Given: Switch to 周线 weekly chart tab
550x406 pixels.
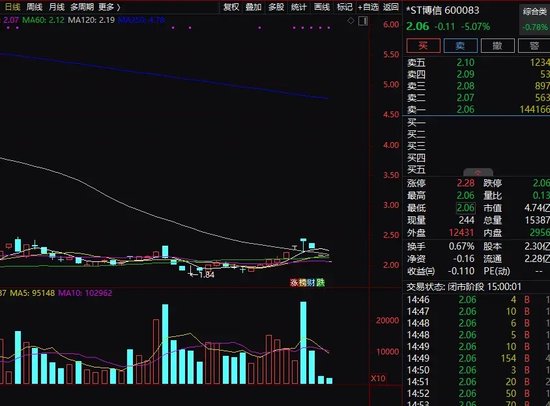Looking at the screenshot, I should 34,7.
